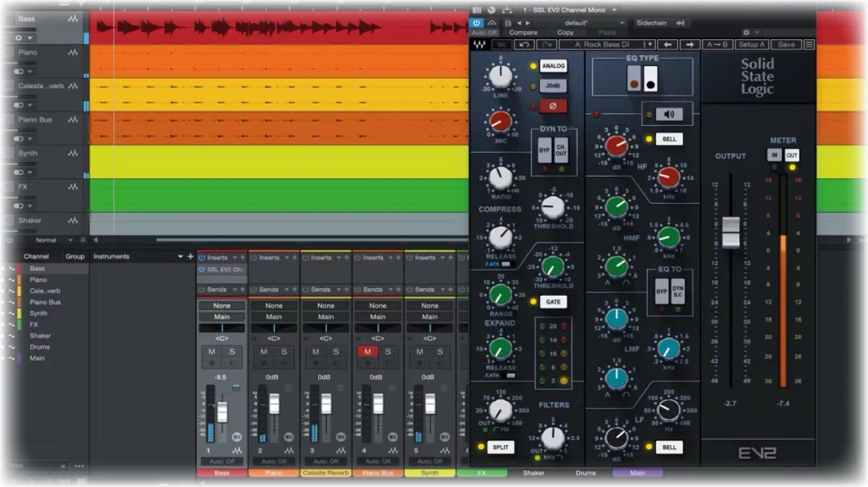This screenshot has width=868, height=487.
Task: Click the columns icon in plugin window header
Action: pyautogui.click(x=477, y=10)
